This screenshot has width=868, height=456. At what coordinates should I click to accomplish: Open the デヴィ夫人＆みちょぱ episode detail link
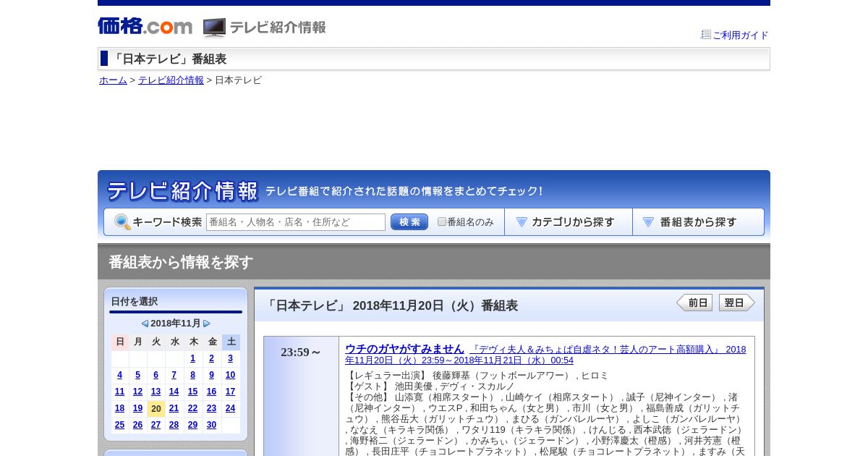click(x=545, y=355)
